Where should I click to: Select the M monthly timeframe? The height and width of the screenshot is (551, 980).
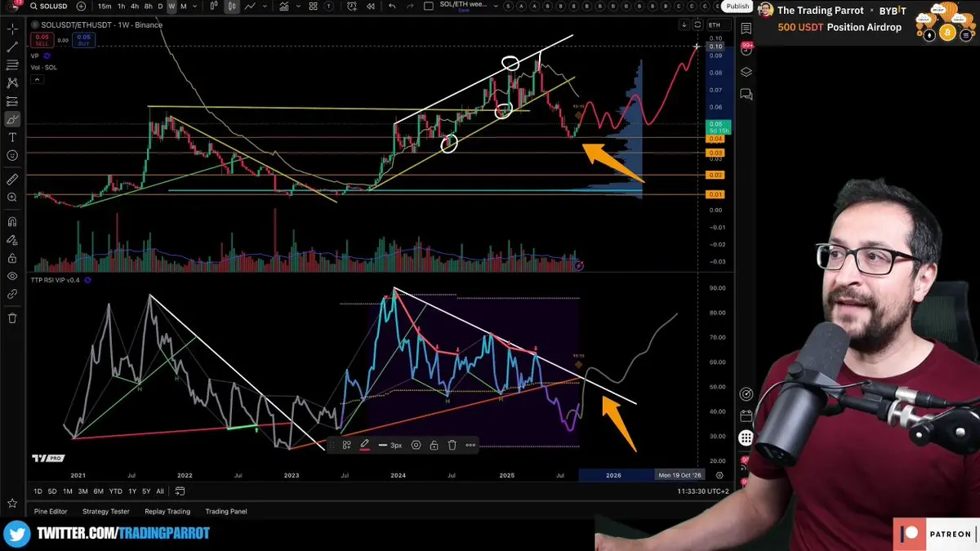(x=184, y=7)
